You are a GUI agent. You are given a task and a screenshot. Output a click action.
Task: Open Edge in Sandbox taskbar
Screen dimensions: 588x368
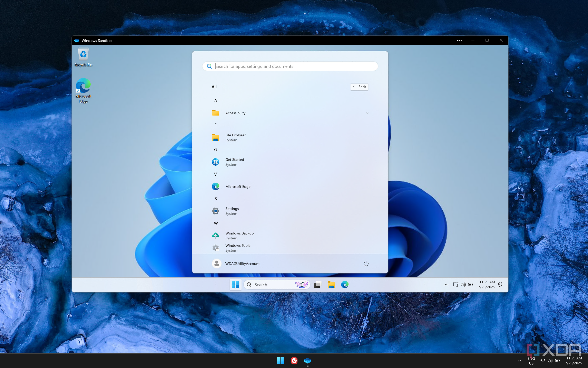click(345, 285)
